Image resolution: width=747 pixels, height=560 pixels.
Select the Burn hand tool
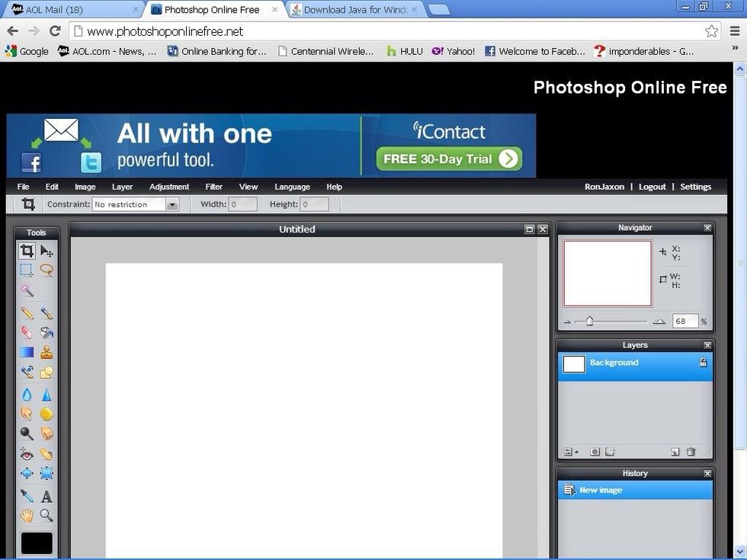(46, 434)
